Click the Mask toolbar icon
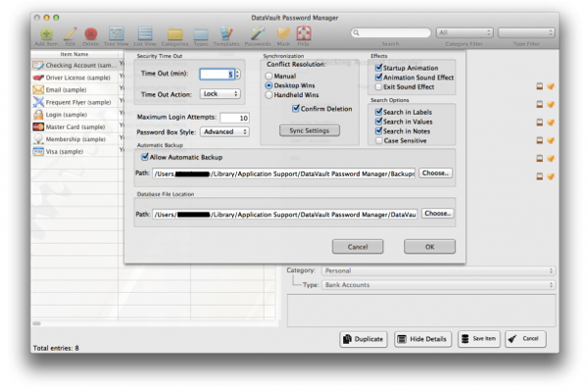 (x=283, y=34)
